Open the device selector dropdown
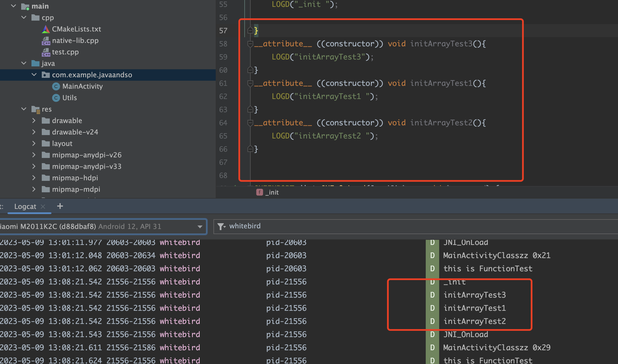618x364 pixels. [200, 227]
